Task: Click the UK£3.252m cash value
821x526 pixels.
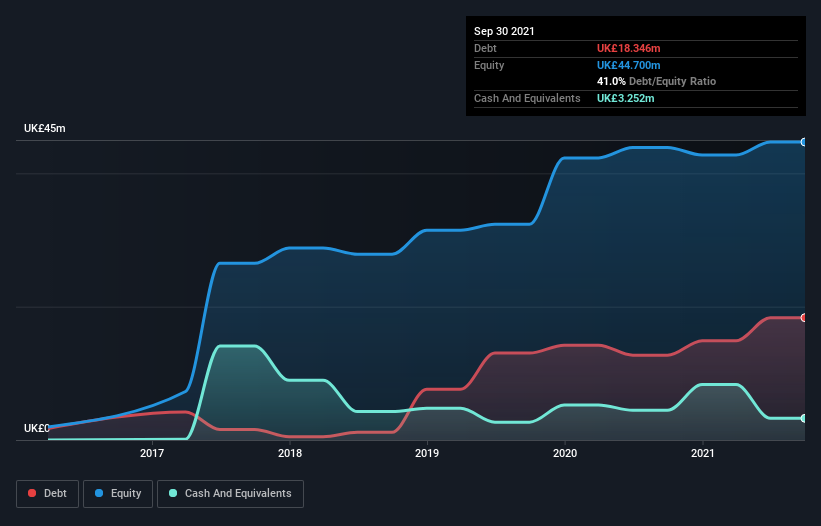Action: point(626,98)
